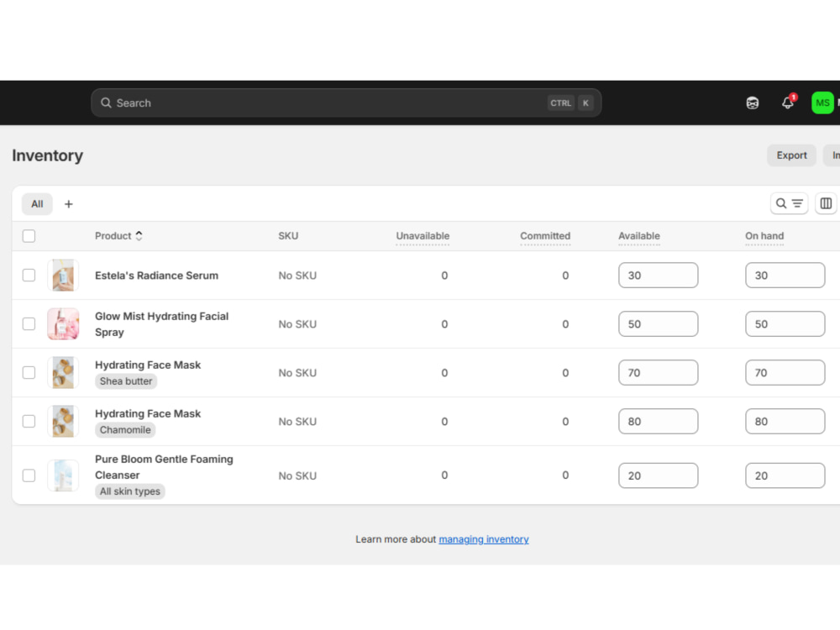Edit Available field showing 20

tap(658, 475)
